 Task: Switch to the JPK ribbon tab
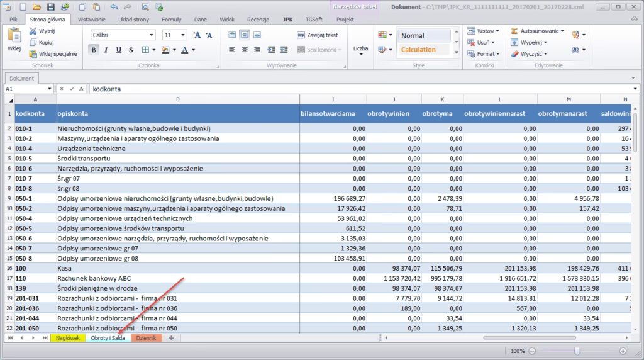(x=288, y=20)
